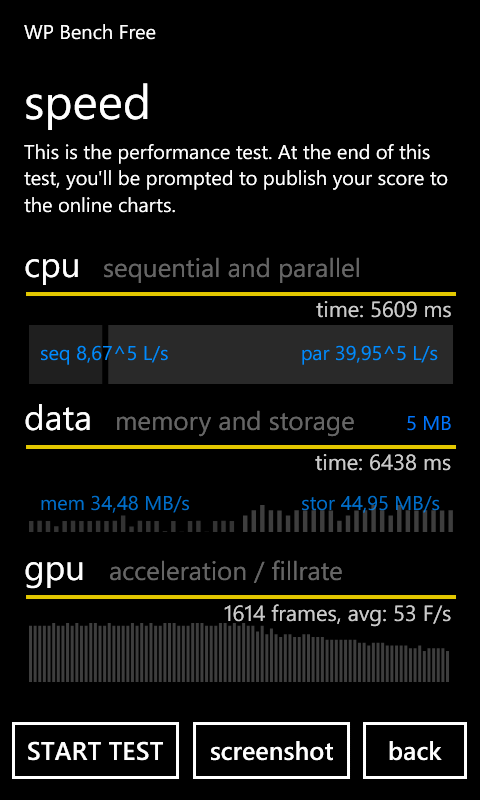Tap the screenshot button
Viewport: 480px width, 800px height.
pos(271,751)
